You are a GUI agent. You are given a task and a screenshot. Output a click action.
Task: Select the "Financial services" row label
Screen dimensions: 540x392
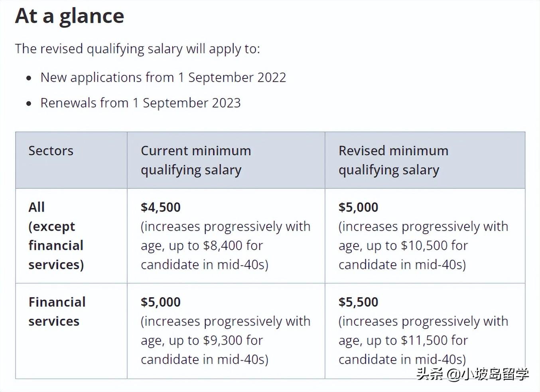pos(57,312)
